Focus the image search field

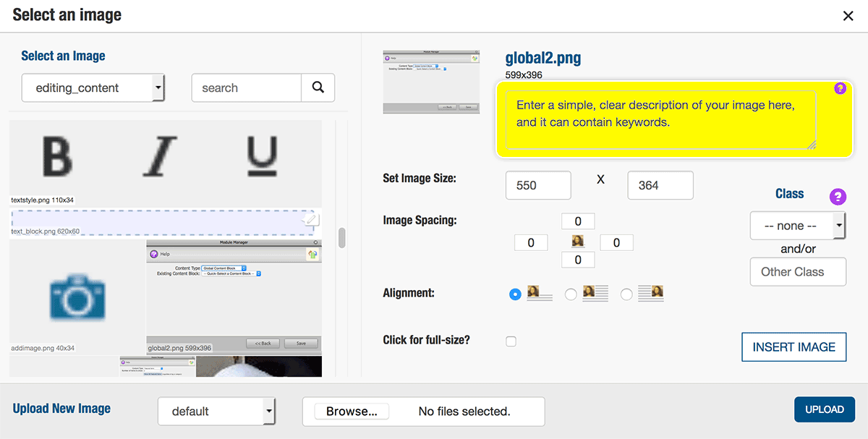246,88
